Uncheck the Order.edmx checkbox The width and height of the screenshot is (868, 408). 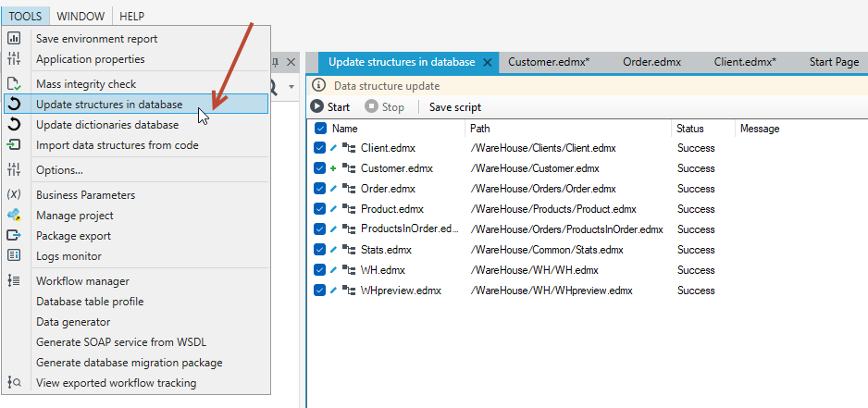tap(319, 189)
